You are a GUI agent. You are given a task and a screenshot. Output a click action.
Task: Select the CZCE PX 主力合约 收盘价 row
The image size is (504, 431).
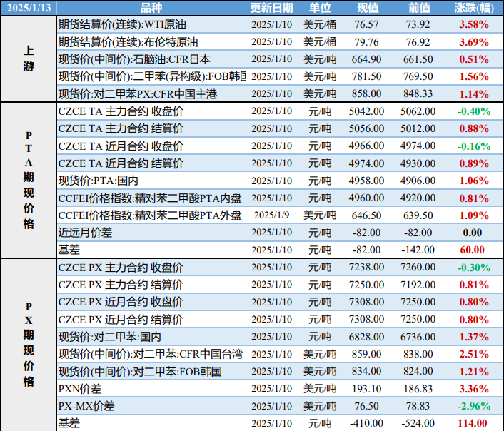(120, 268)
